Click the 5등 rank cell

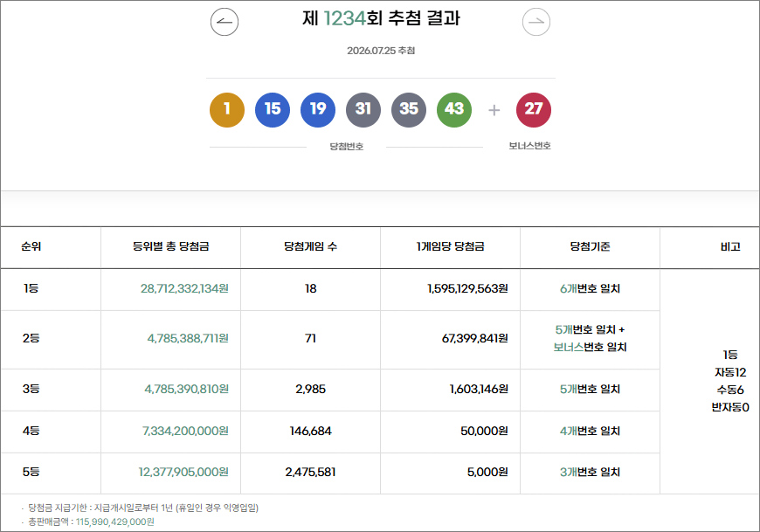click(x=31, y=472)
